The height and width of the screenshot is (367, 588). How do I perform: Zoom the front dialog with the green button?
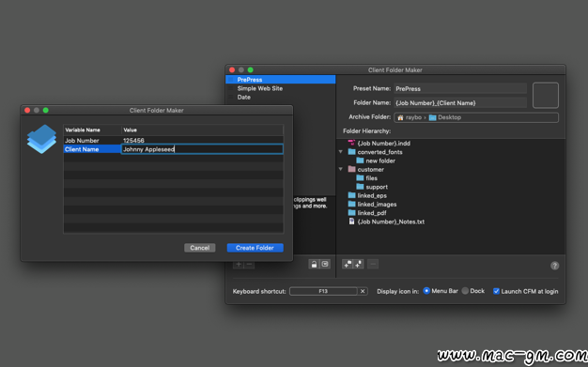(46, 110)
